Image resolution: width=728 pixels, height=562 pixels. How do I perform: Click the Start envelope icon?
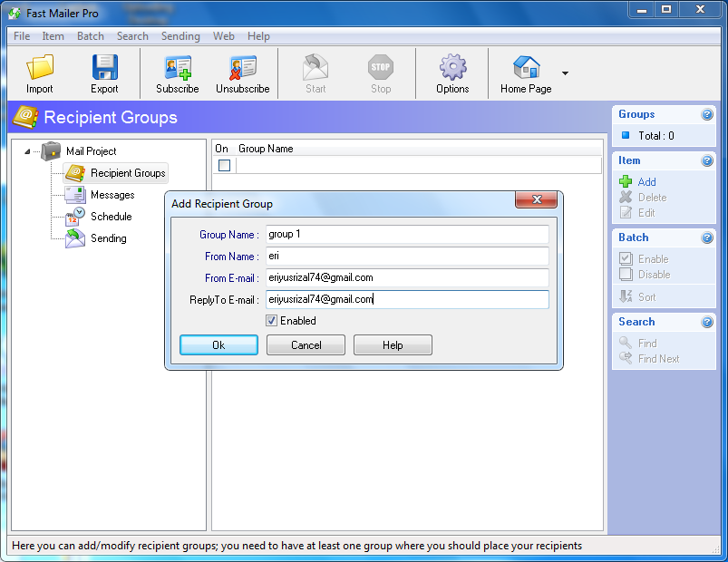[315, 67]
